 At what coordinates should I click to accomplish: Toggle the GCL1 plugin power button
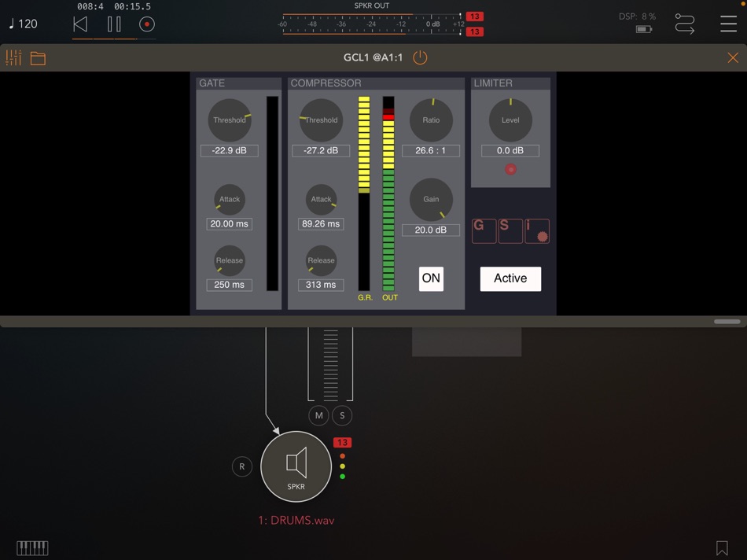(x=419, y=57)
